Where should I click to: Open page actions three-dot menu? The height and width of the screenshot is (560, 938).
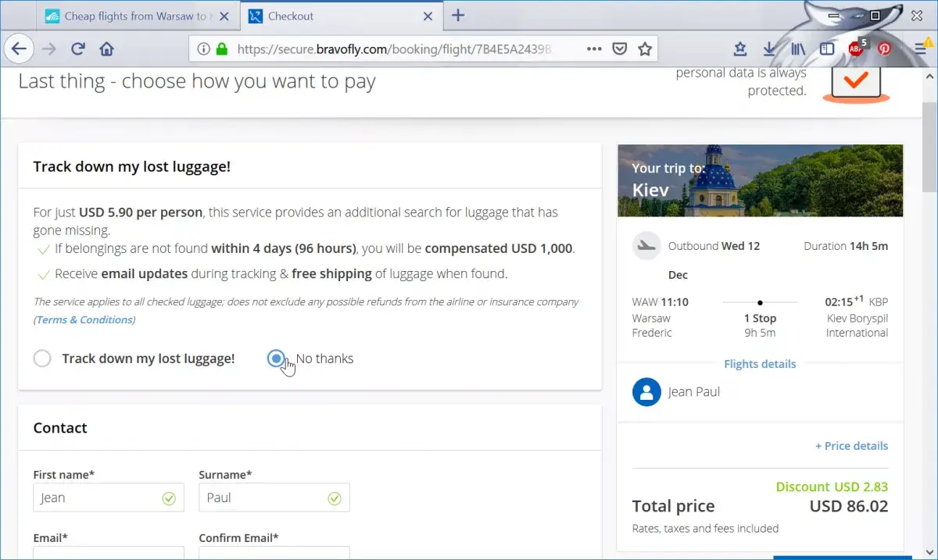(594, 48)
